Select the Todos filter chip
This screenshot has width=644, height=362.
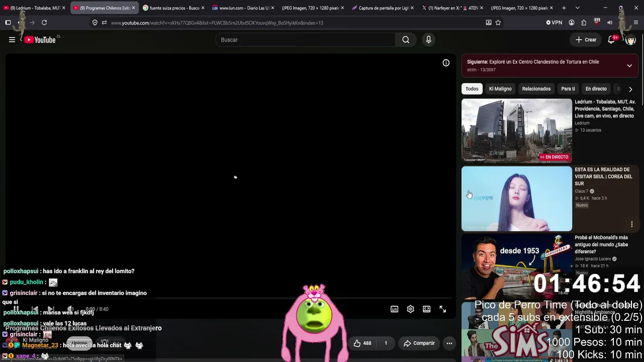472,89
